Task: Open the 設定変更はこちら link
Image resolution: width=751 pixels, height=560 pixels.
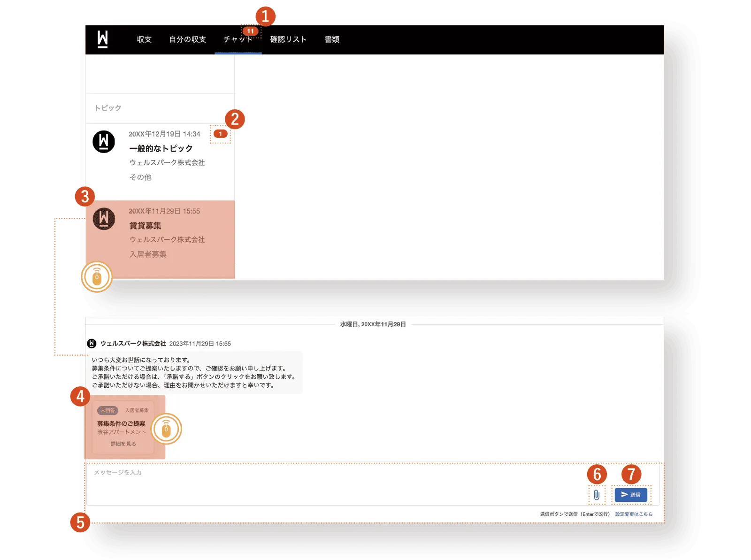Action: point(634,514)
